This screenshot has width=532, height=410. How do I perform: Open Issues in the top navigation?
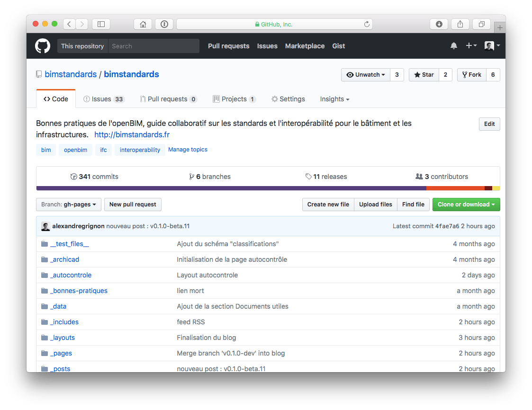(267, 46)
